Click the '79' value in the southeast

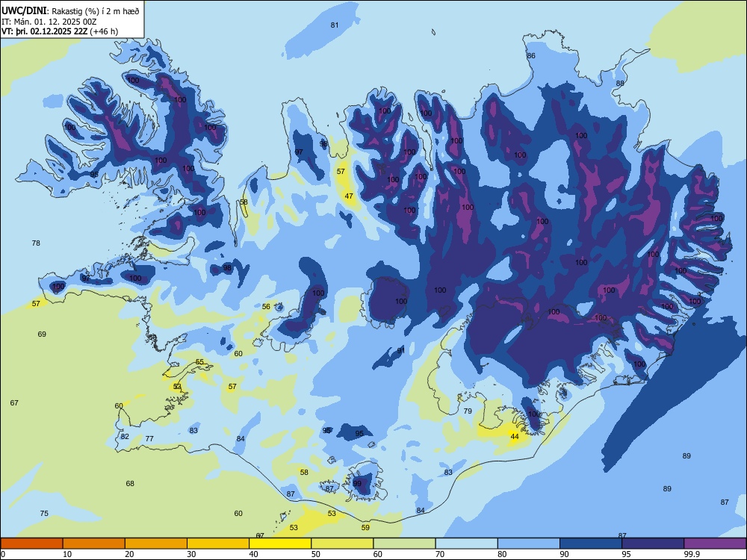click(468, 411)
